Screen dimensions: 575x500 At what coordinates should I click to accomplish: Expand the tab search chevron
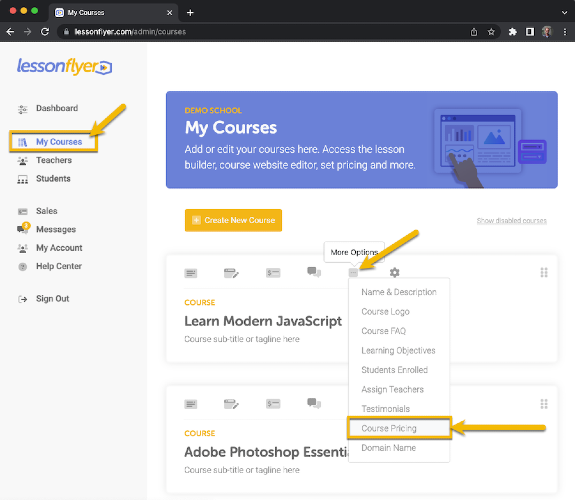coord(564,12)
